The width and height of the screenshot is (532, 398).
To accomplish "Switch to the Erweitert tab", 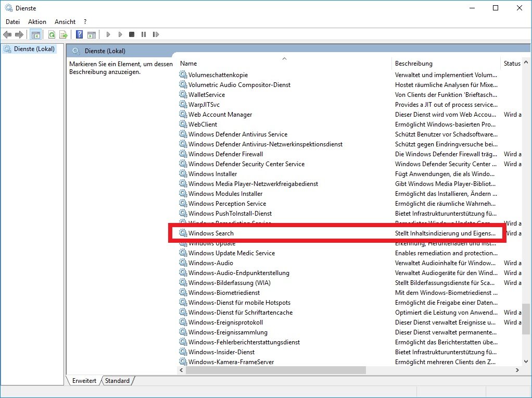I will tap(84, 381).
